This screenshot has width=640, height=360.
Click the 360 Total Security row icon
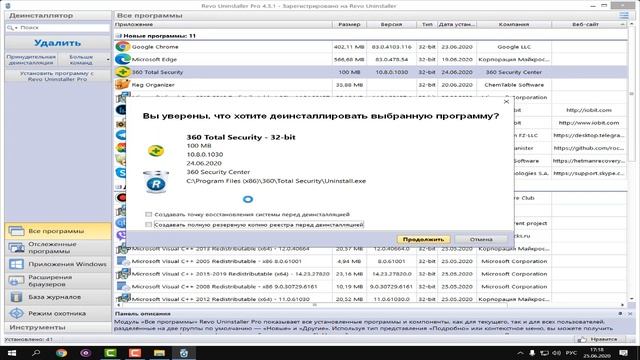coord(122,72)
